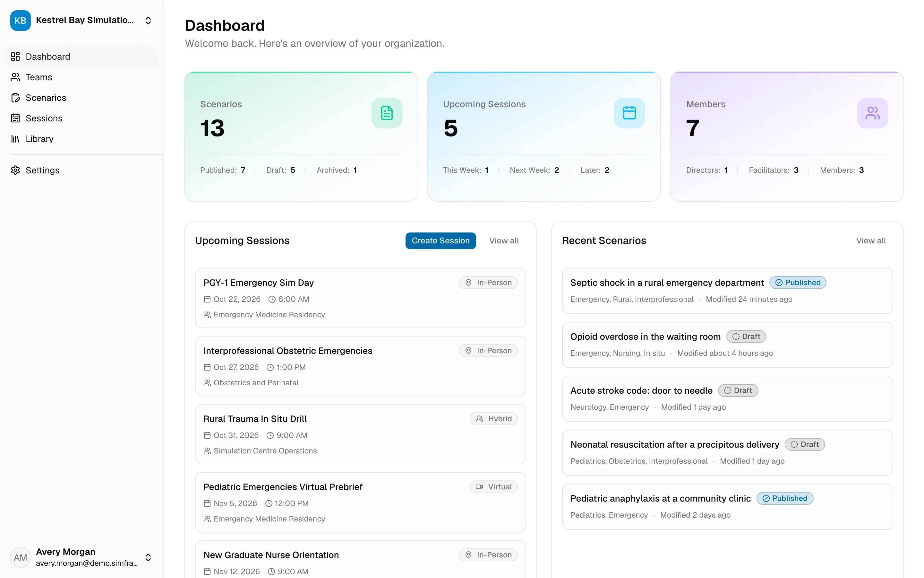Screen dimensions: 924x578
Task: Open the Opioid overdose in the waiting room scenario
Action: coord(727,345)
